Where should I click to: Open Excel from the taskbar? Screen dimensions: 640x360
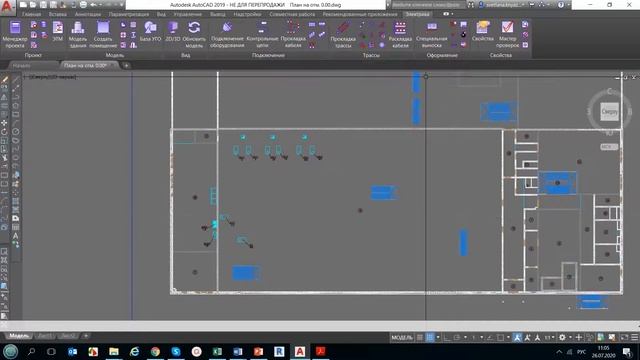[217, 351]
